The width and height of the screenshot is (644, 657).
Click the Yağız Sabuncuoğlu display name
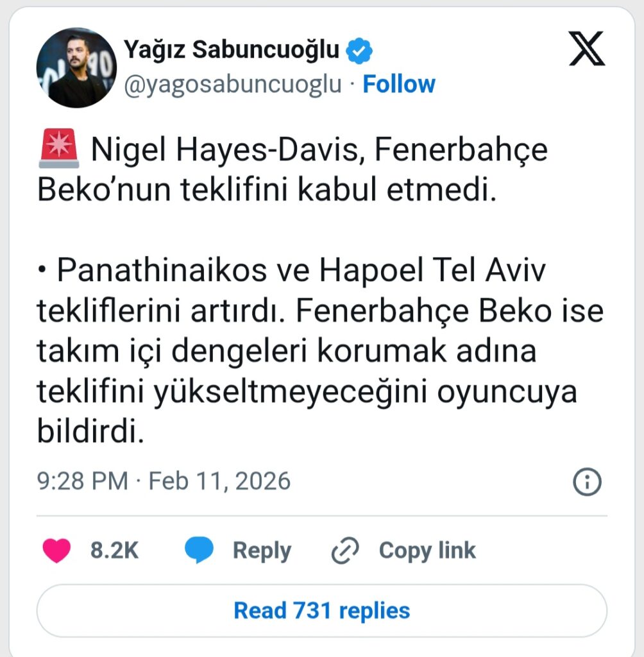231,49
